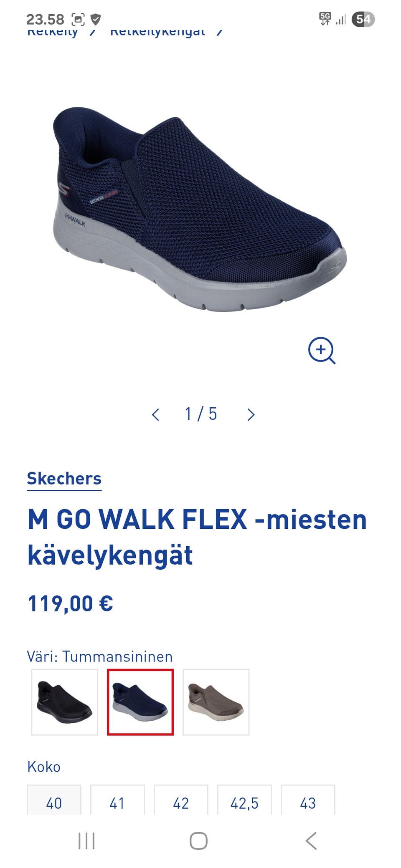
Task: Choose size 42
Action: click(x=181, y=800)
